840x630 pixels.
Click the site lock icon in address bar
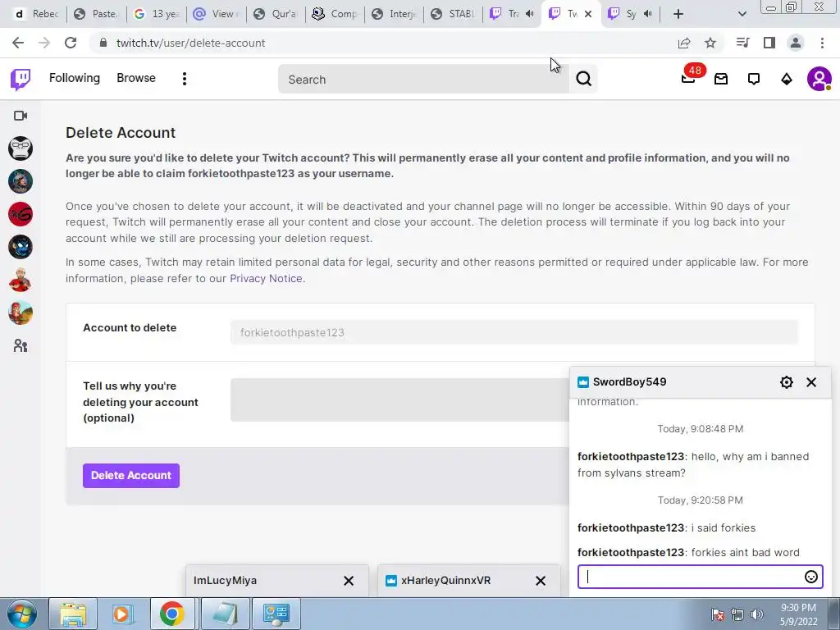click(x=103, y=43)
